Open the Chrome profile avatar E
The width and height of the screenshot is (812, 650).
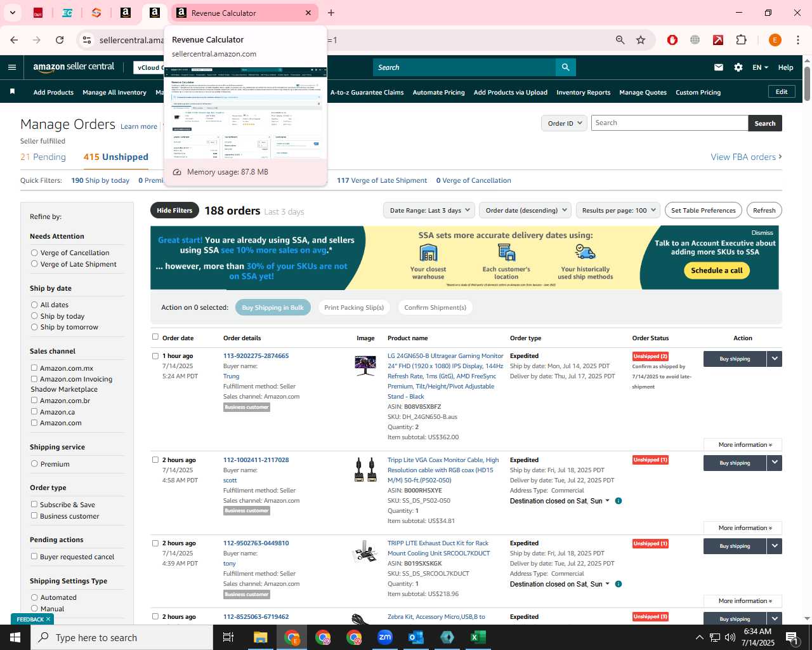coord(775,40)
